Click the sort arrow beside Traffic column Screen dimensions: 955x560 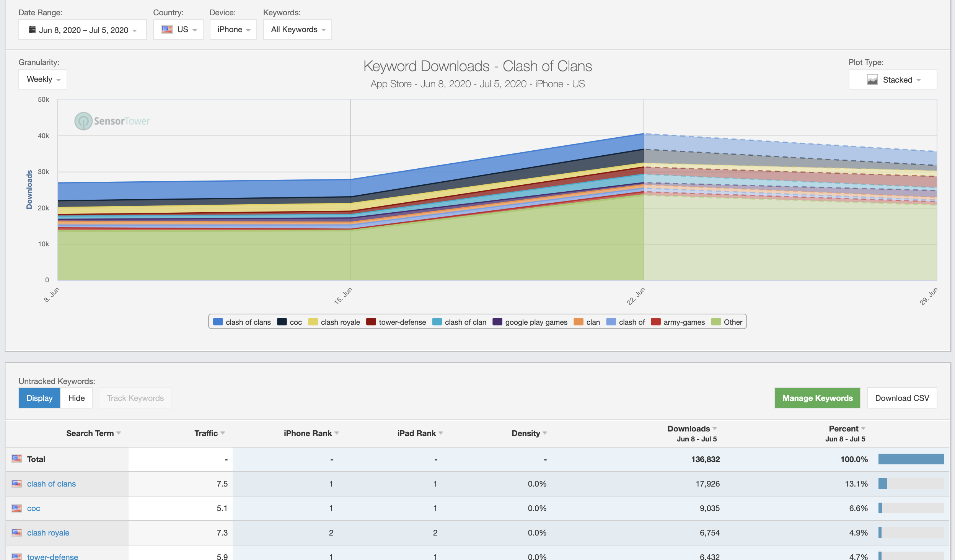[x=223, y=433]
